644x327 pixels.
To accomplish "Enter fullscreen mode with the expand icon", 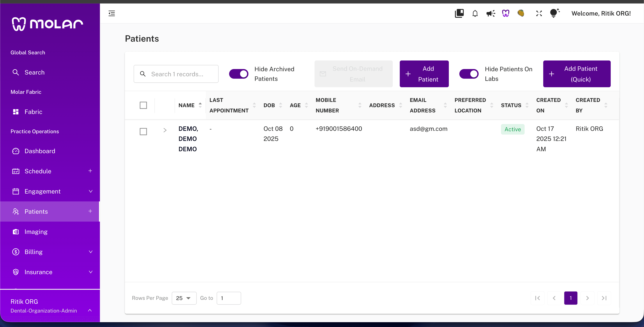I will 539,13.
